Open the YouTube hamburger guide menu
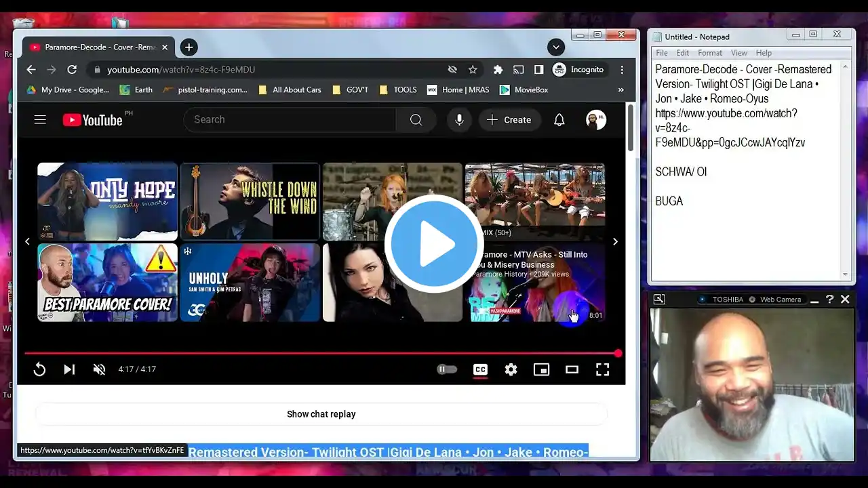The width and height of the screenshot is (868, 488). coord(40,120)
